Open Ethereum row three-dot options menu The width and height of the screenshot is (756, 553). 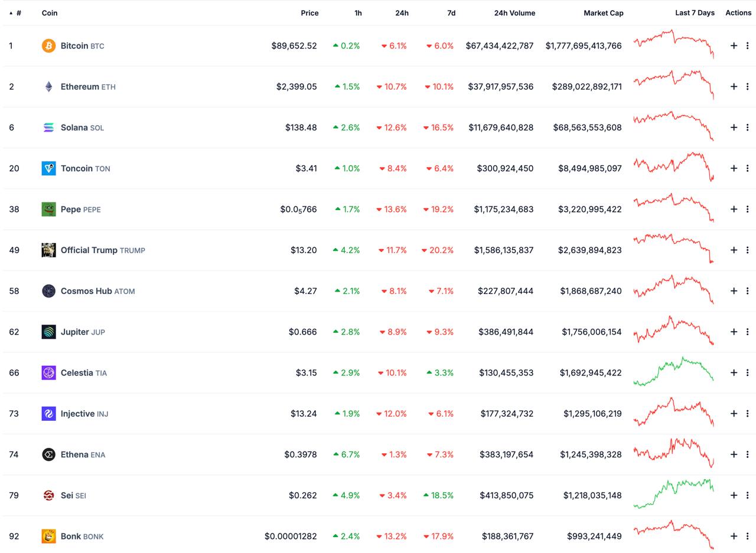747,86
